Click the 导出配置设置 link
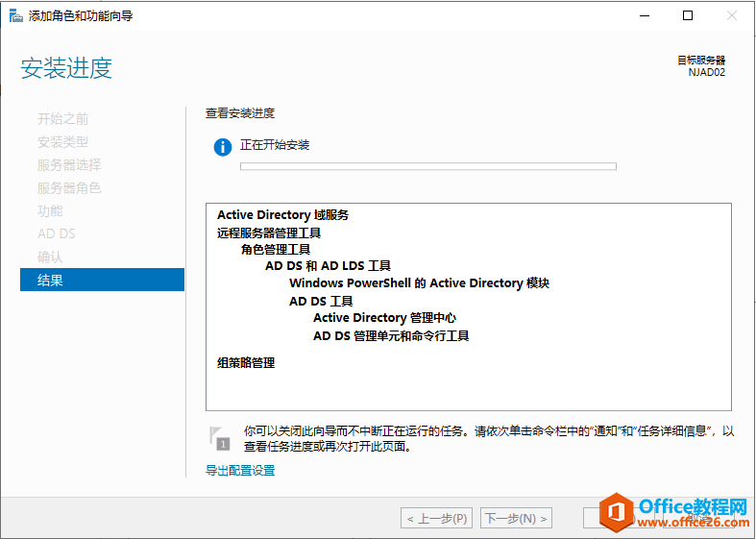This screenshot has width=756, height=539. [240, 471]
